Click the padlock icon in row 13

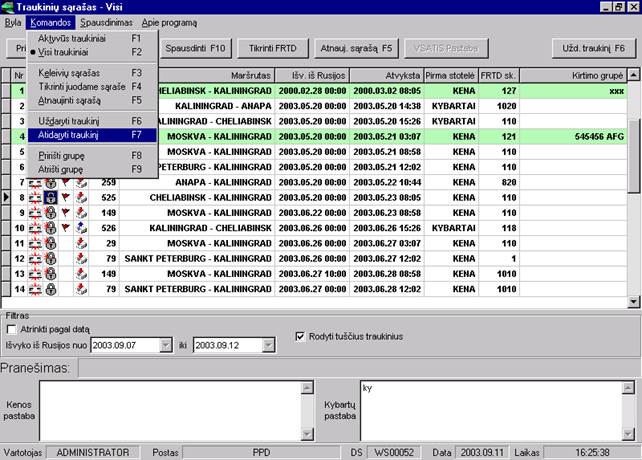50,274
